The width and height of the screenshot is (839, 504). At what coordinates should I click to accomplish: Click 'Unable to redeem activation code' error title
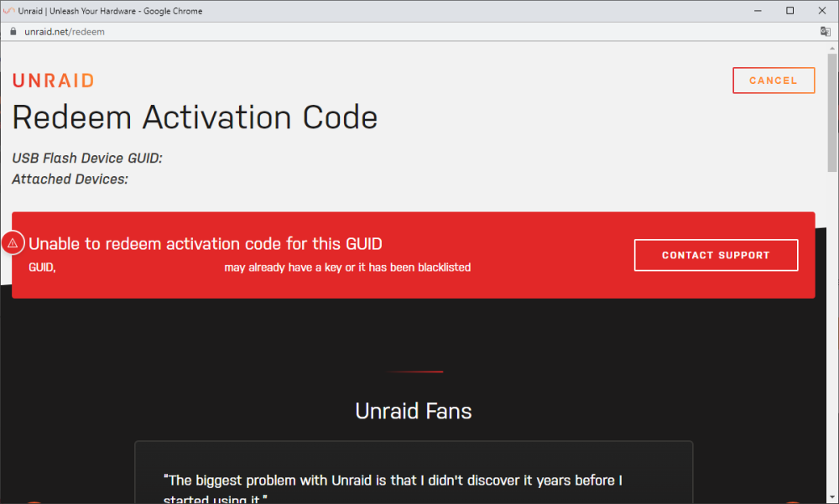pyautogui.click(x=206, y=244)
